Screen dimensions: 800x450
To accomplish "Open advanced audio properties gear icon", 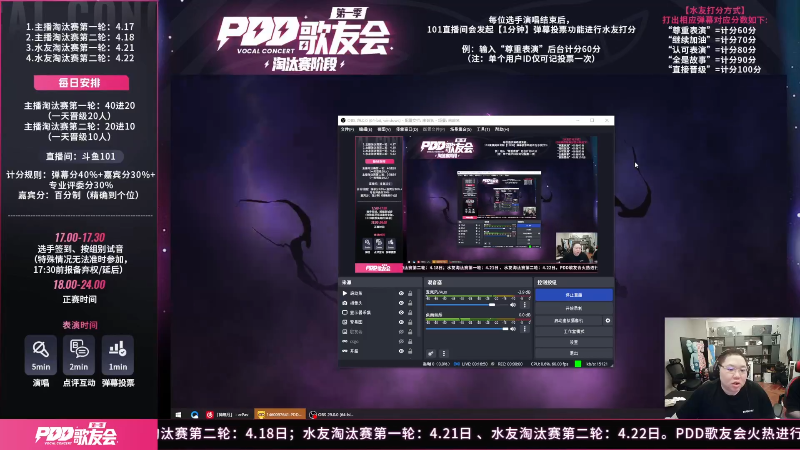I will click(431, 353).
